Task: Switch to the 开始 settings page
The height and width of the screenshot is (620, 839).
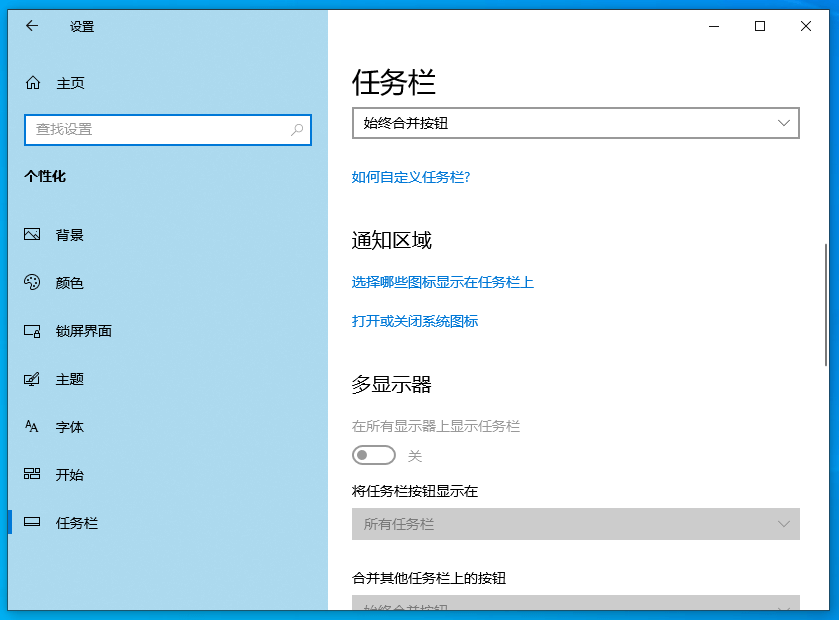Action: [70, 475]
